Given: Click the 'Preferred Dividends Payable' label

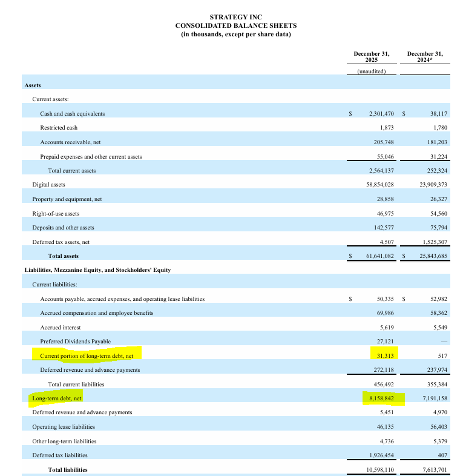Looking at the screenshot, I should [75, 341].
